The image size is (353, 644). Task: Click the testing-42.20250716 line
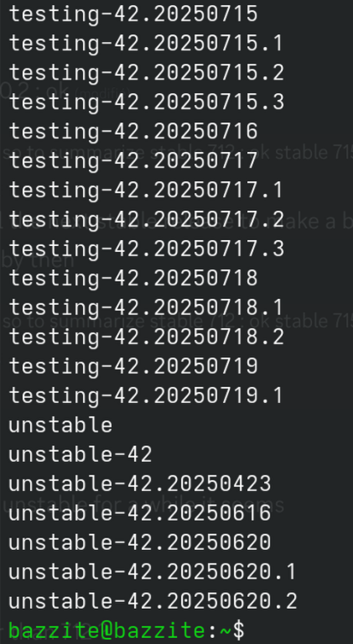coord(133,132)
